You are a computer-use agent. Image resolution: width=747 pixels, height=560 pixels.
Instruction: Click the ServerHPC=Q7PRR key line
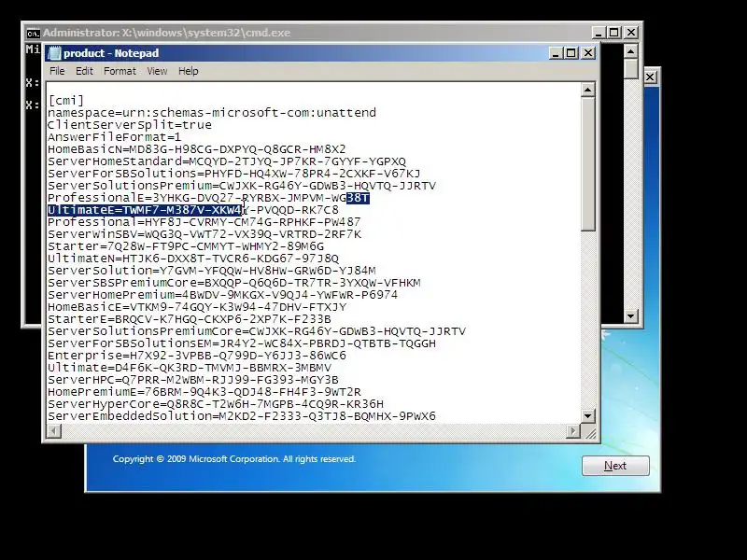click(193, 380)
